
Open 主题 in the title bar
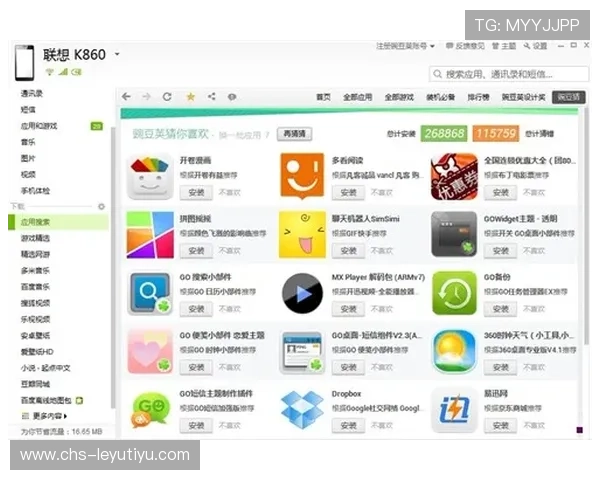click(x=504, y=46)
